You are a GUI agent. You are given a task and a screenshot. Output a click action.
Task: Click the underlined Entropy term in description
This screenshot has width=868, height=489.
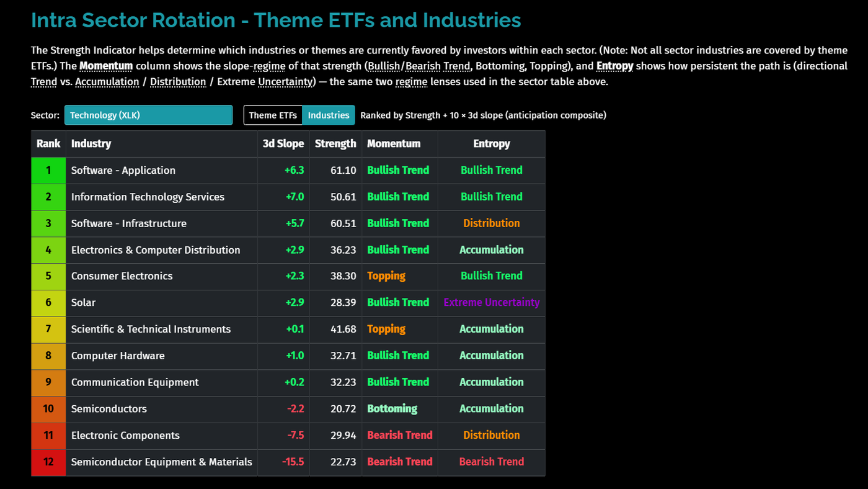pos(614,66)
